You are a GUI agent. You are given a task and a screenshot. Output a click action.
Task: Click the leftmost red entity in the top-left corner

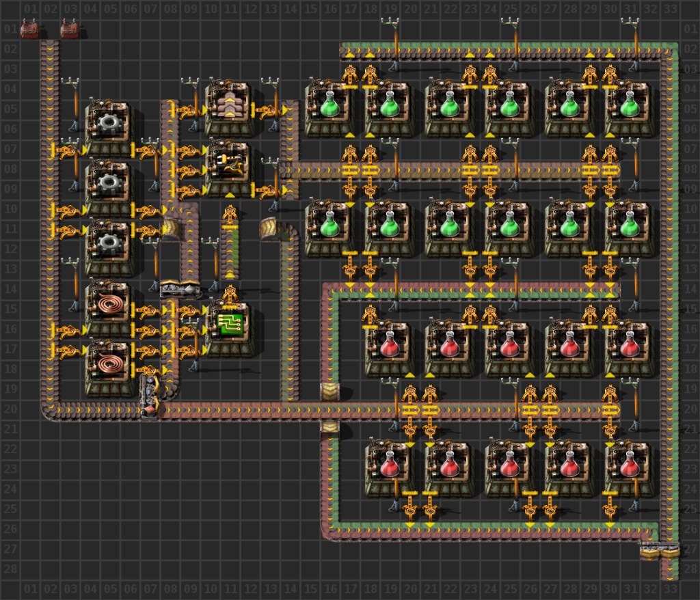coord(29,29)
